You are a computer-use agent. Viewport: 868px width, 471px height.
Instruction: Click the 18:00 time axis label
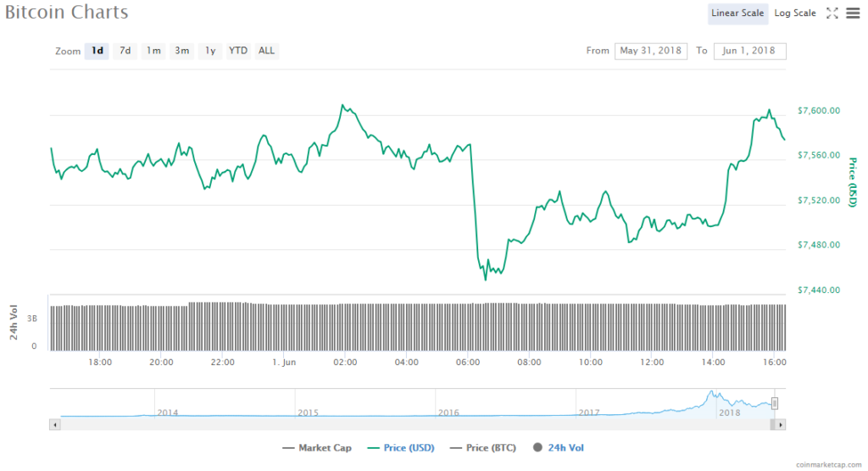100,363
